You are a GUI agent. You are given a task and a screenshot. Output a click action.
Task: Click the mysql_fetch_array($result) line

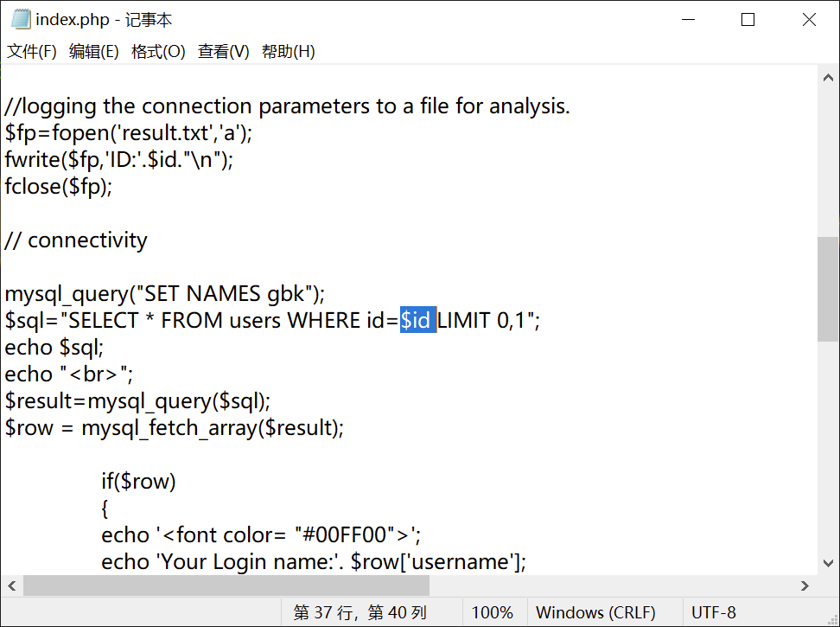point(174,427)
